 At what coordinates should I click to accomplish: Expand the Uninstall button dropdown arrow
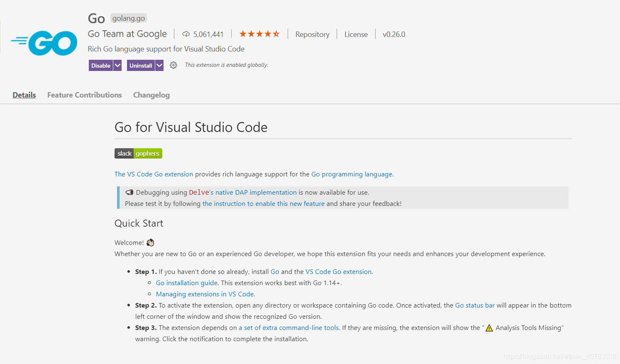tap(160, 65)
